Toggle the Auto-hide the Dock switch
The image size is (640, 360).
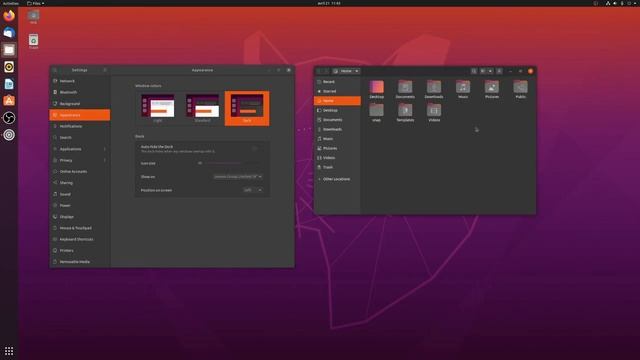click(257, 149)
